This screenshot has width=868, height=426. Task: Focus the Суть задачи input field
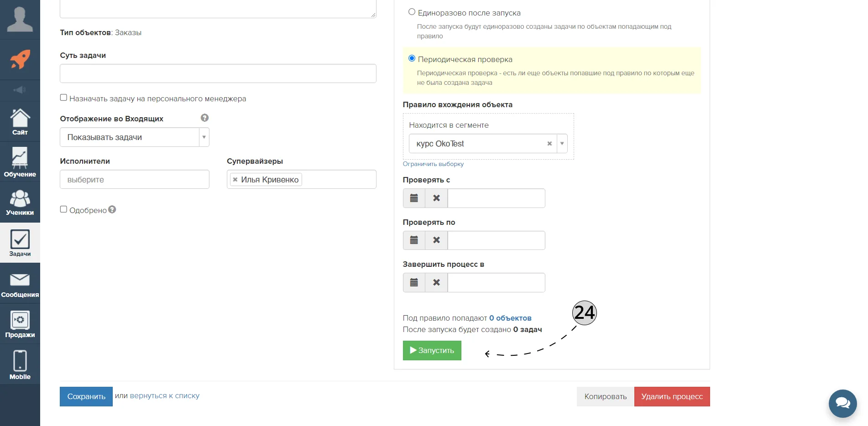tap(218, 73)
